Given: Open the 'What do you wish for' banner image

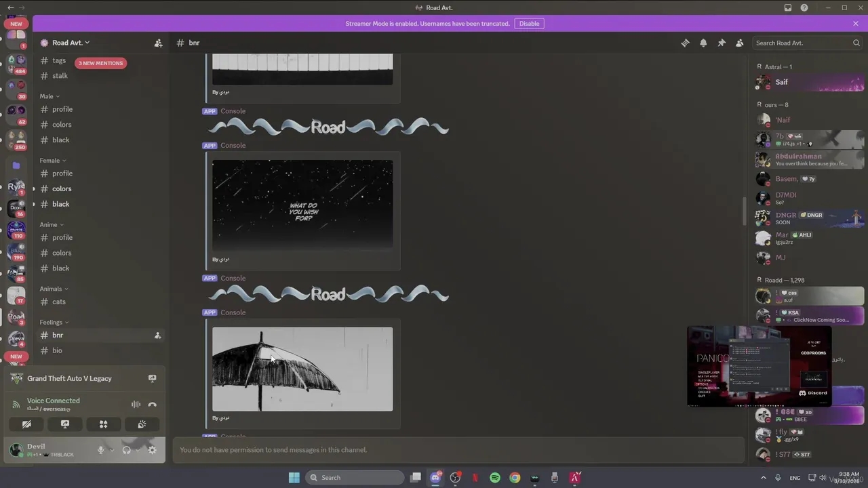Looking at the screenshot, I should 302,205.
